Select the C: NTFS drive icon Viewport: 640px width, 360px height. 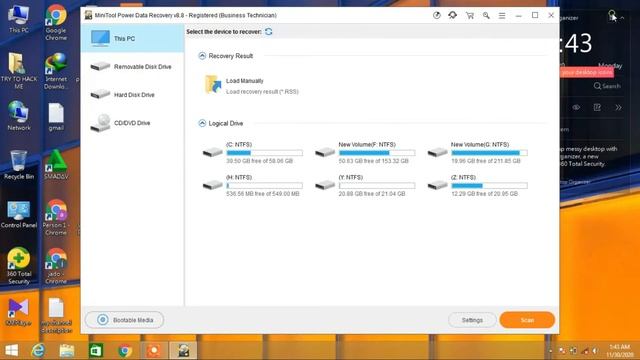pyautogui.click(x=213, y=152)
